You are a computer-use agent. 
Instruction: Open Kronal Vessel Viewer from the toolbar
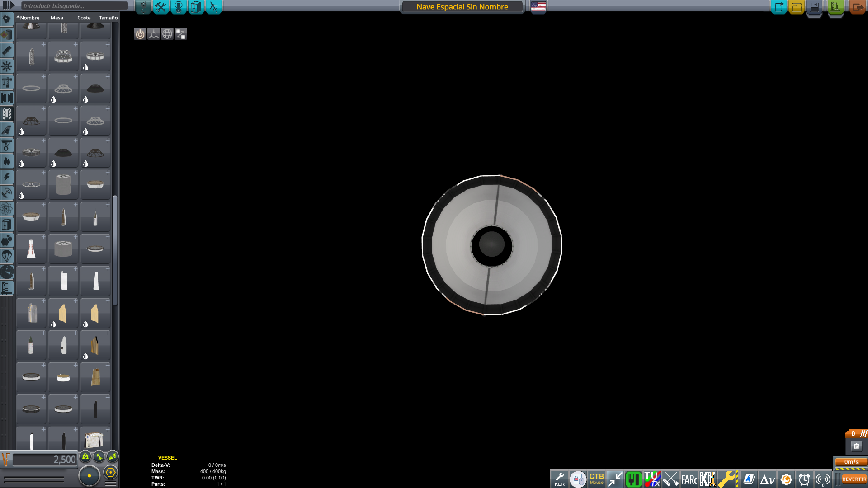point(707,479)
